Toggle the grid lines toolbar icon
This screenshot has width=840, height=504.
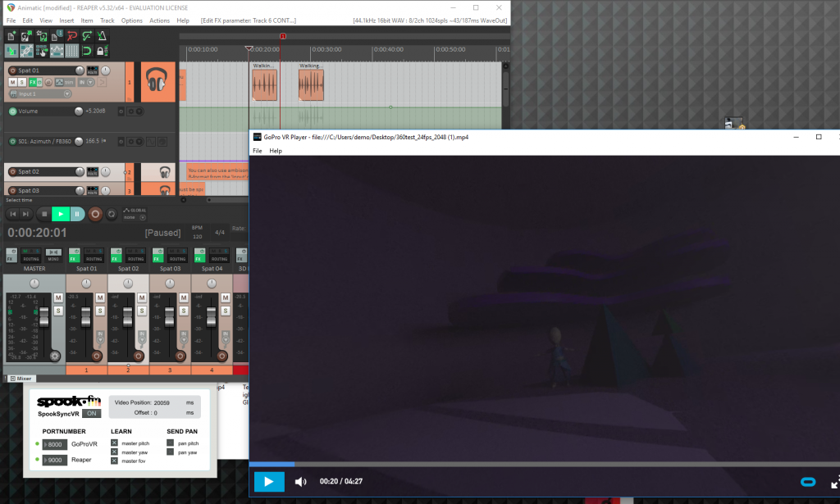pyautogui.click(x=71, y=51)
